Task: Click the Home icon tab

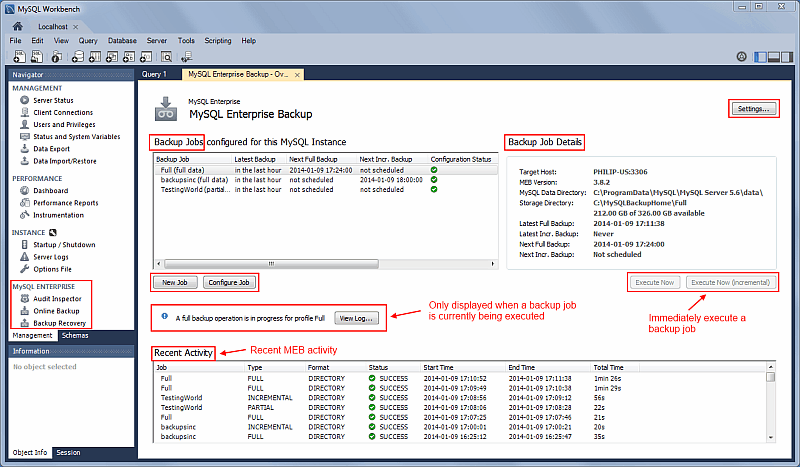Action: coord(17,25)
